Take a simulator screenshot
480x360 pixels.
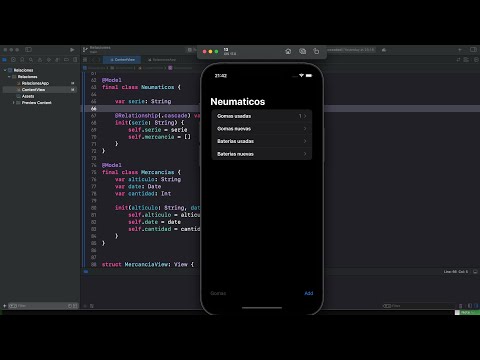(302, 51)
